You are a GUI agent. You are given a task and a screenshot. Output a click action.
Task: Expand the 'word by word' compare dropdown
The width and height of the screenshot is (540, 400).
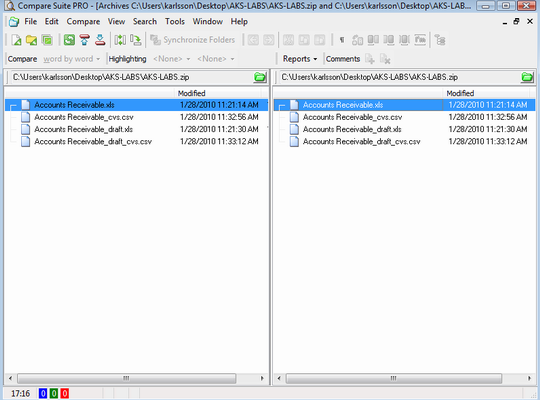[x=72, y=59]
